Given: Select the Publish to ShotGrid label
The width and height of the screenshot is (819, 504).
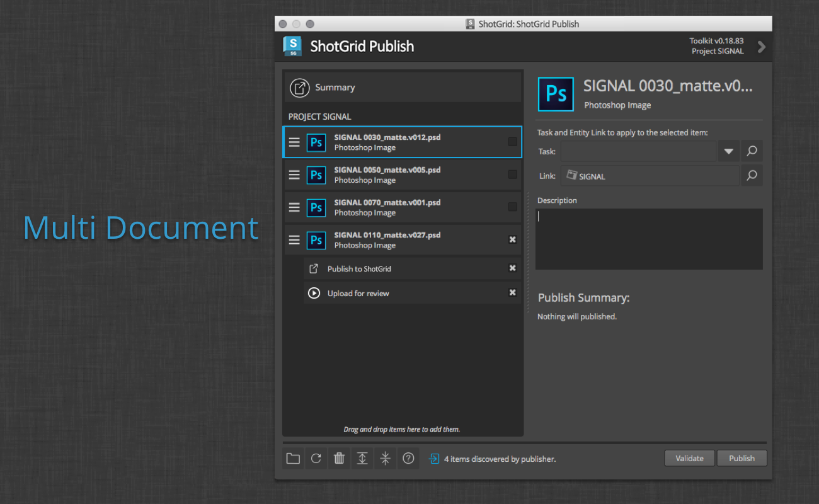Looking at the screenshot, I should pyautogui.click(x=359, y=269).
